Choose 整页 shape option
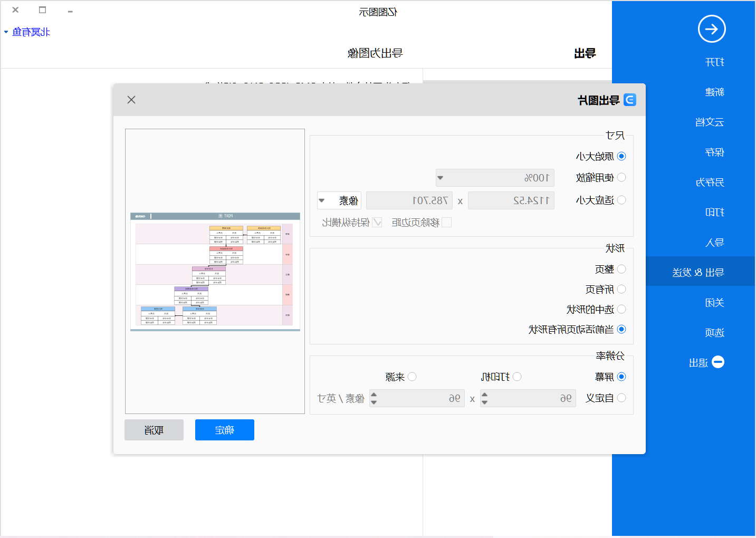This screenshot has height=538, width=756. (621, 269)
